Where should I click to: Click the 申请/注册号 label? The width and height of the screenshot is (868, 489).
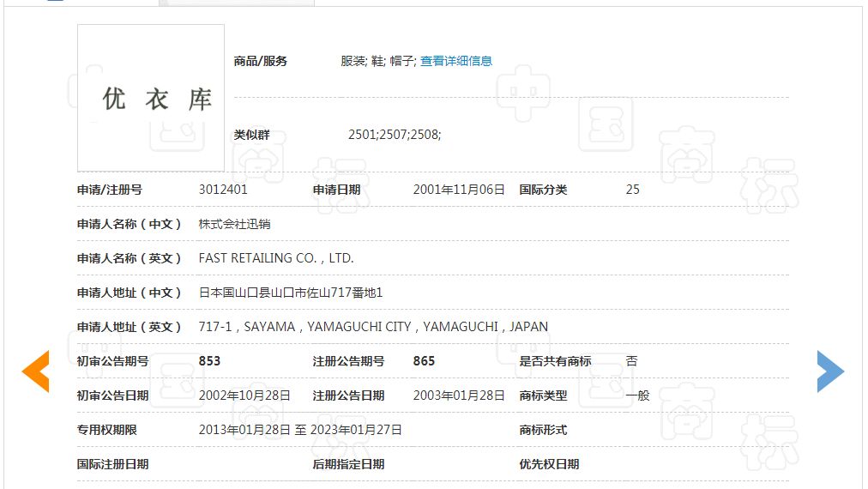coord(110,190)
